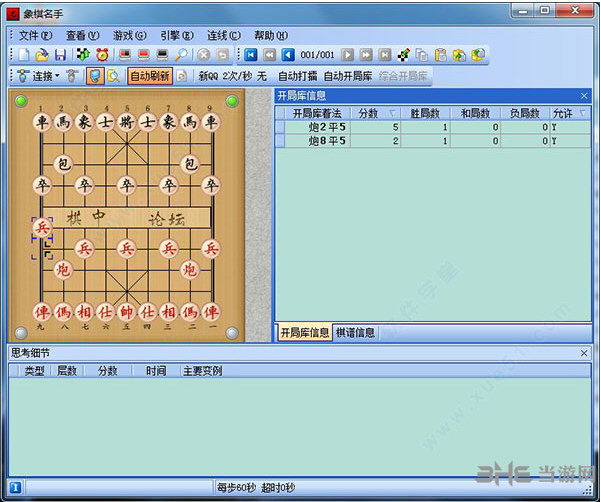Click the checkered board flip icon
Image resolution: width=601 pixels, height=502 pixels.
click(x=83, y=55)
